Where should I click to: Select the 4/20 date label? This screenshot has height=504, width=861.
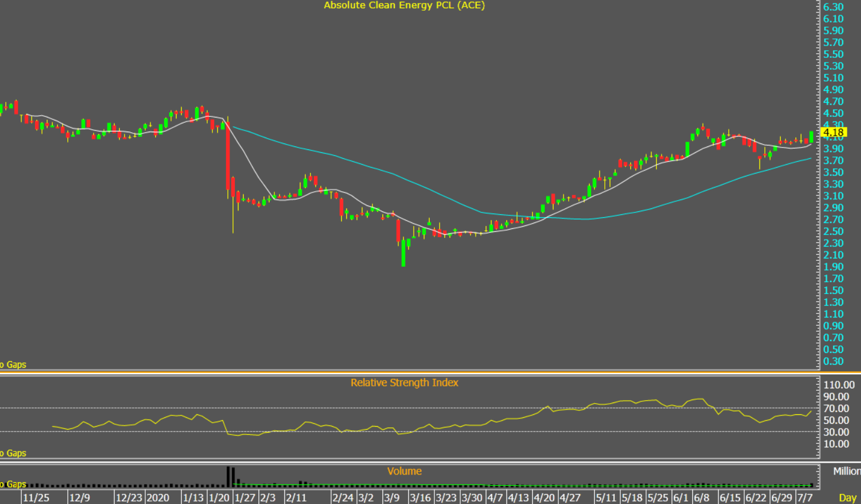click(544, 498)
